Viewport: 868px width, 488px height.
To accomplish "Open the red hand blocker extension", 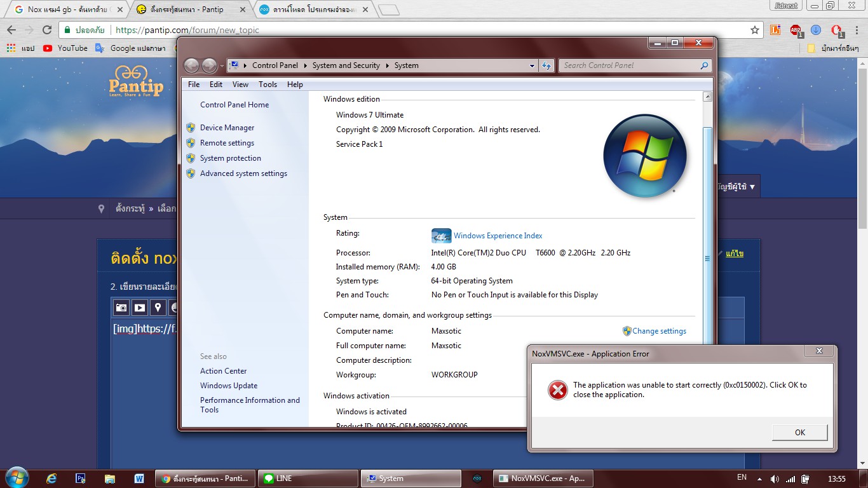I will pos(837,30).
